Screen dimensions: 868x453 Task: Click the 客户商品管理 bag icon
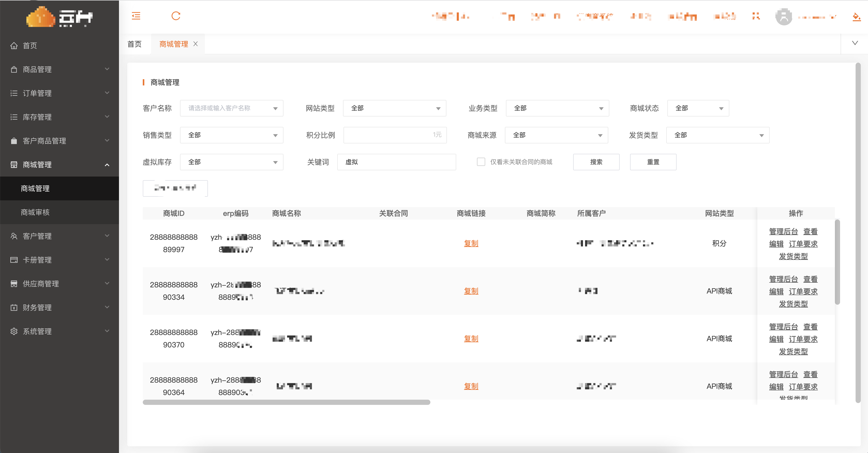14,141
